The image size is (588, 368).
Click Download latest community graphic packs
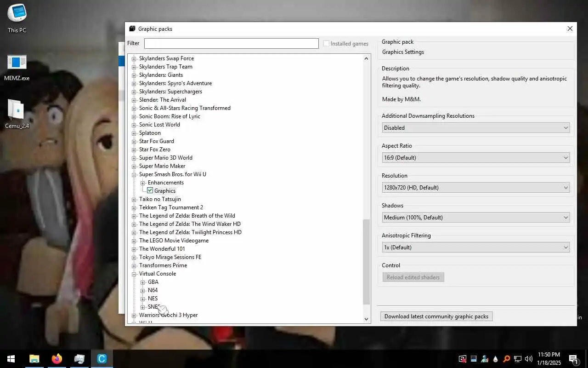[436, 316]
